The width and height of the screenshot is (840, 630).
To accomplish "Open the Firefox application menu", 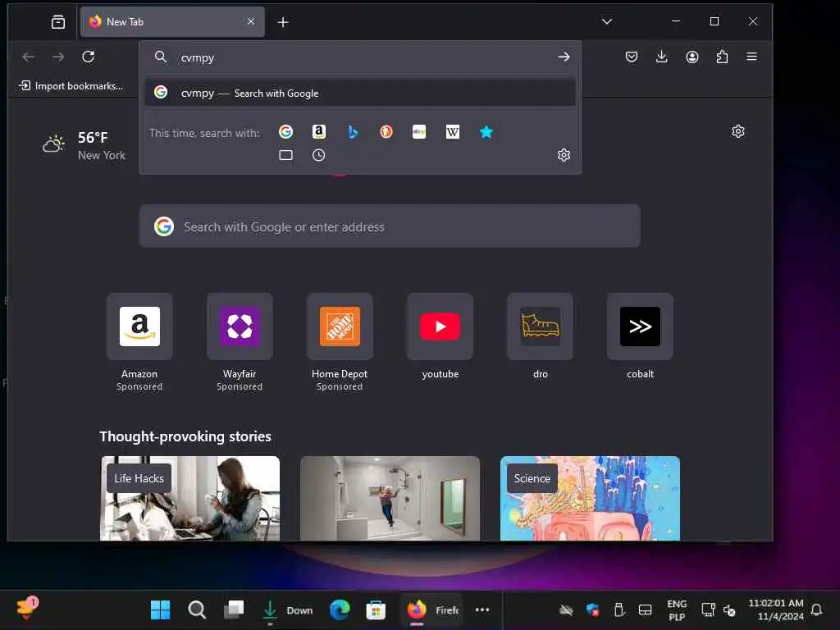I will coord(751,57).
